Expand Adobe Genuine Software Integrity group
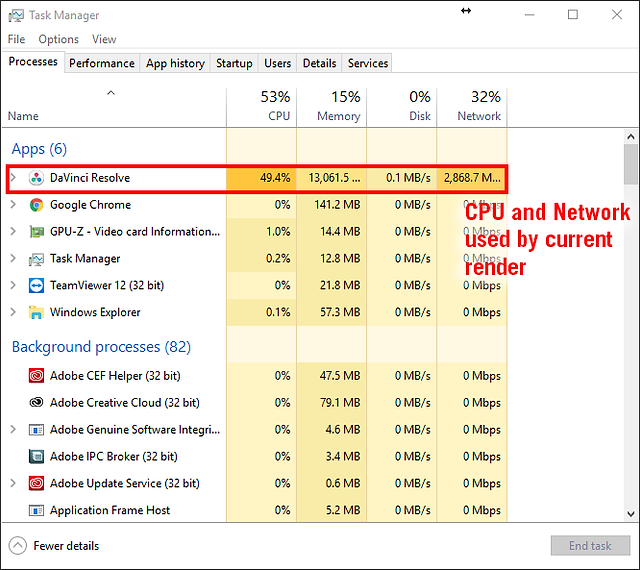Viewport: 640px width, 570px height. [13, 430]
